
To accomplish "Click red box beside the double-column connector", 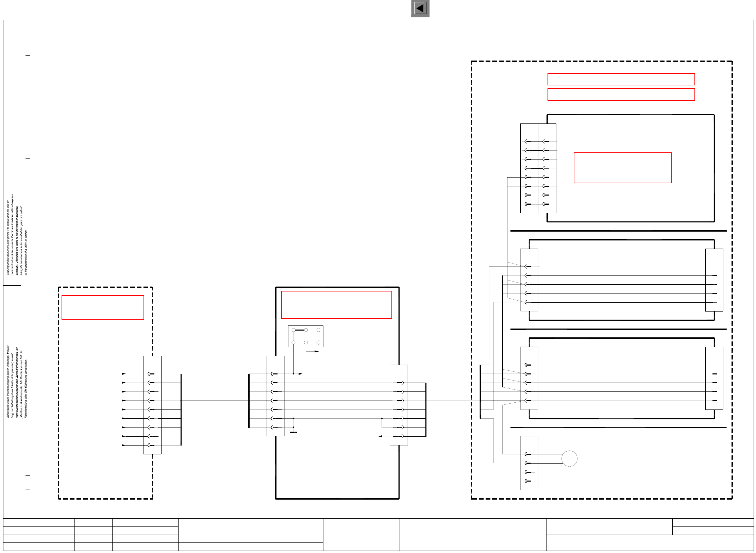I will [622, 168].
